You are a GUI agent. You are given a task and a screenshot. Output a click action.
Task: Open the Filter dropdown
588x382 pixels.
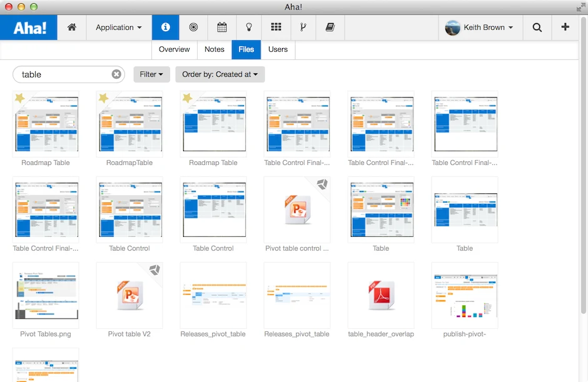(x=151, y=74)
